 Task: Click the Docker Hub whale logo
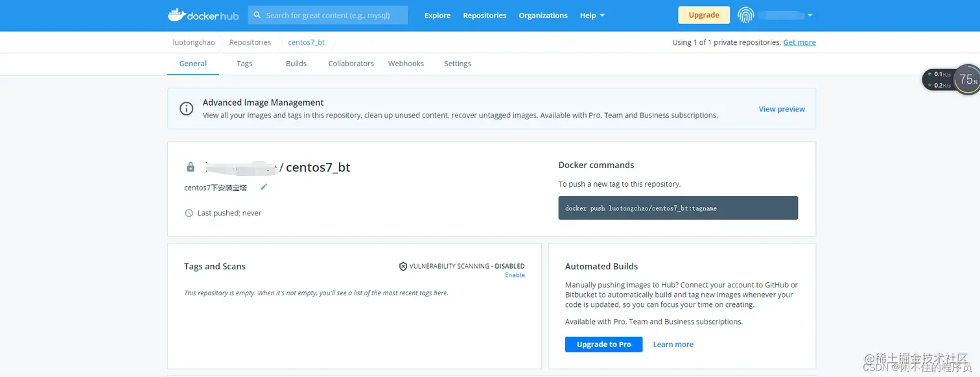(203, 15)
